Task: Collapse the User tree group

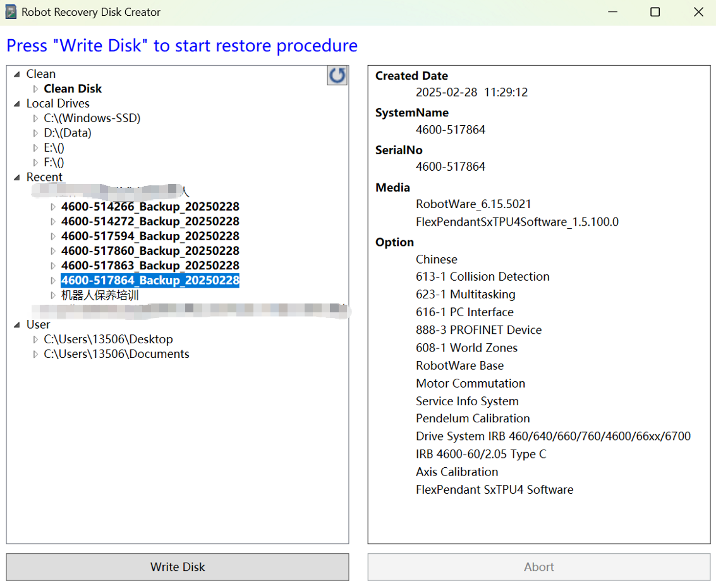Action: coord(17,325)
